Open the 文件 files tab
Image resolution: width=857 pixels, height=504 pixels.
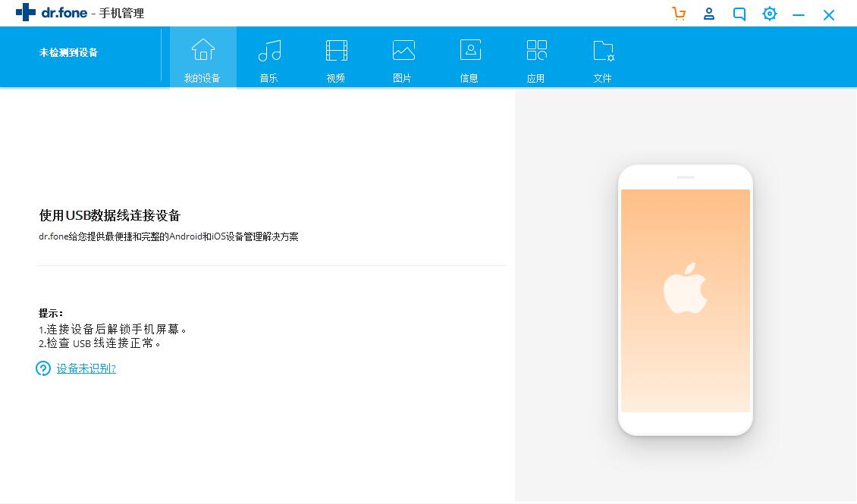point(603,58)
